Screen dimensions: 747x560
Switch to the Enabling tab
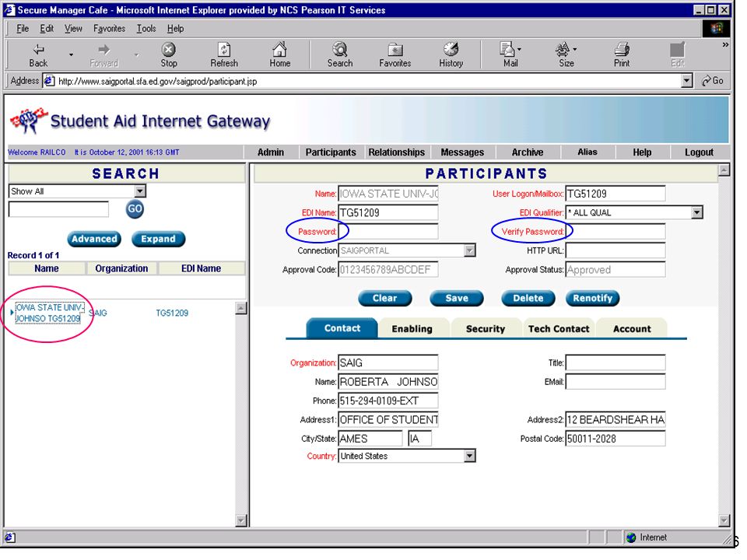pos(412,328)
